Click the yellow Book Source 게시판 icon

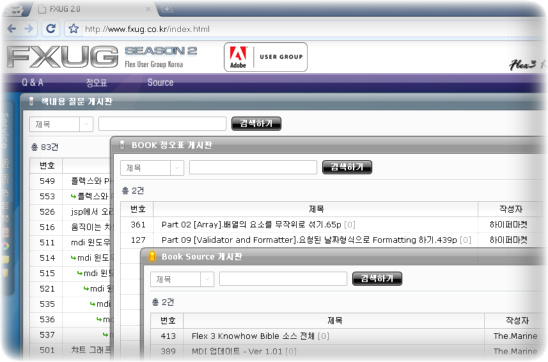pos(152,256)
